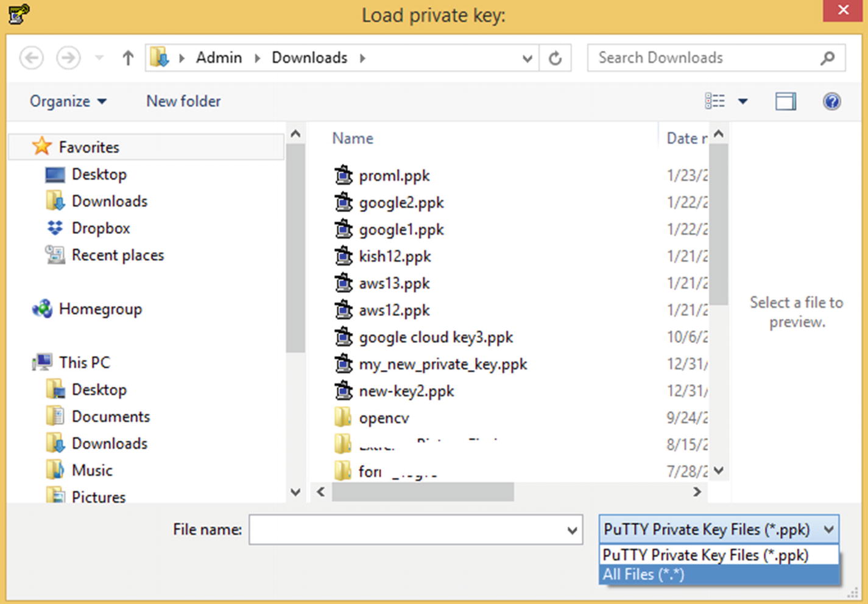Image resolution: width=868 pixels, height=604 pixels.
Task: Open the recent locations dropdown arrow
Action: (99, 58)
